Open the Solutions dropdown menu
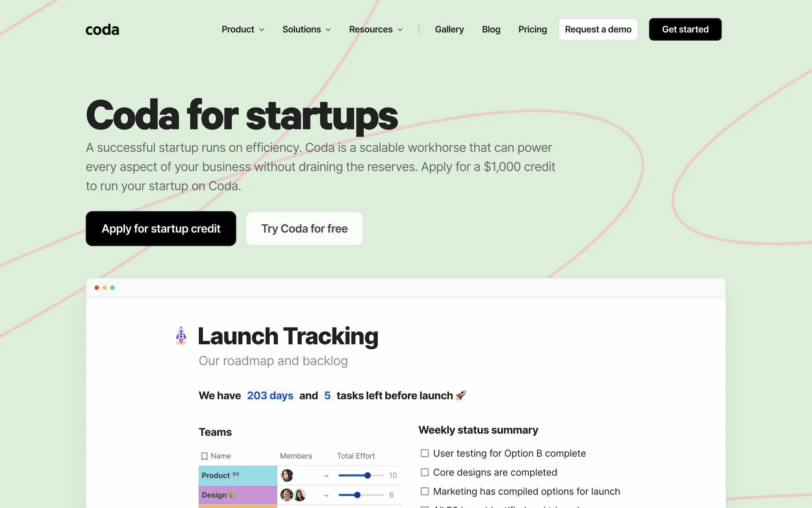The width and height of the screenshot is (812, 508). pyautogui.click(x=306, y=30)
